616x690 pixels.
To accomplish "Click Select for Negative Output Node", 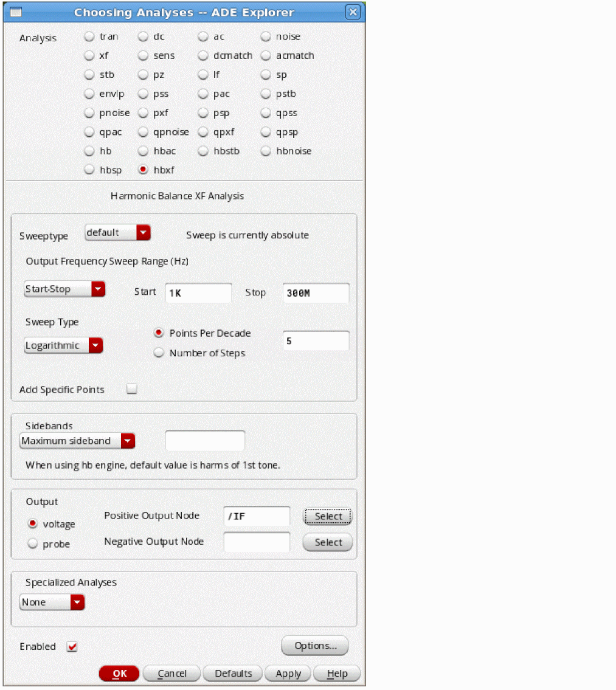I will pyautogui.click(x=328, y=542).
